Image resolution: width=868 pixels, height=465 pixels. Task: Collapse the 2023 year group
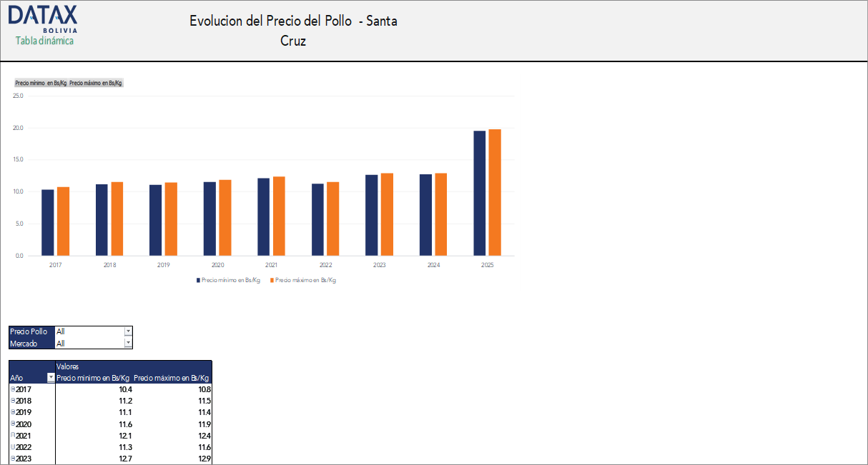click(x=12, y=458)
